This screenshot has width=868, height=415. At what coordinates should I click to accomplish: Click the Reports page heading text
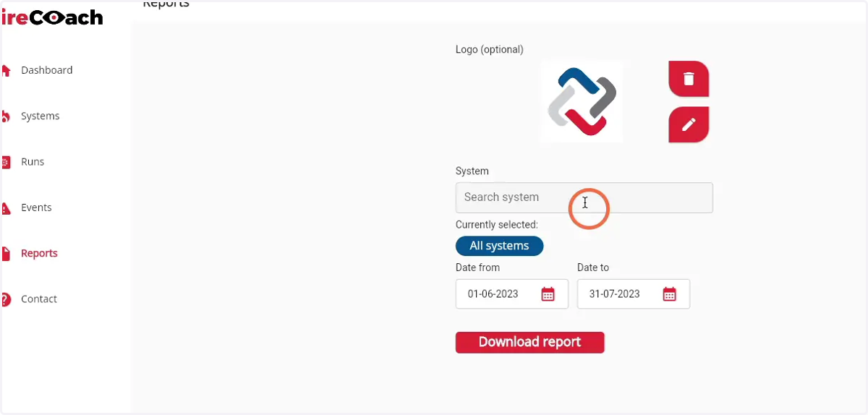166,4
